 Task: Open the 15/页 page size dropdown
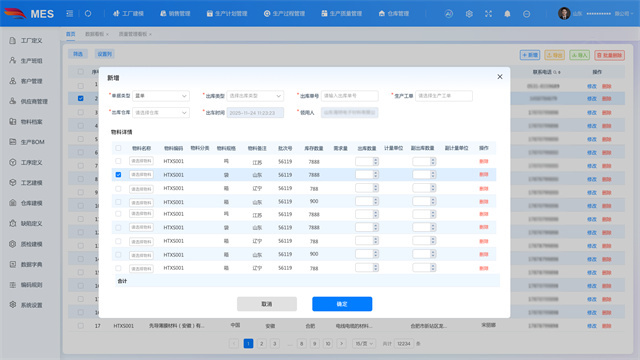tap(364, 344)
